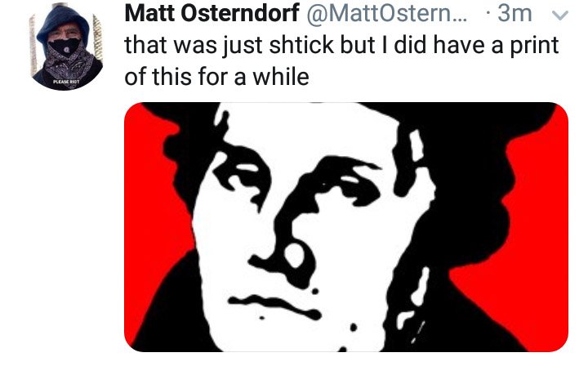The image size is (588, 366).
Task: Open the Matt Osterndorf display name
Action: pyautogui.click(x=212, y=14)
